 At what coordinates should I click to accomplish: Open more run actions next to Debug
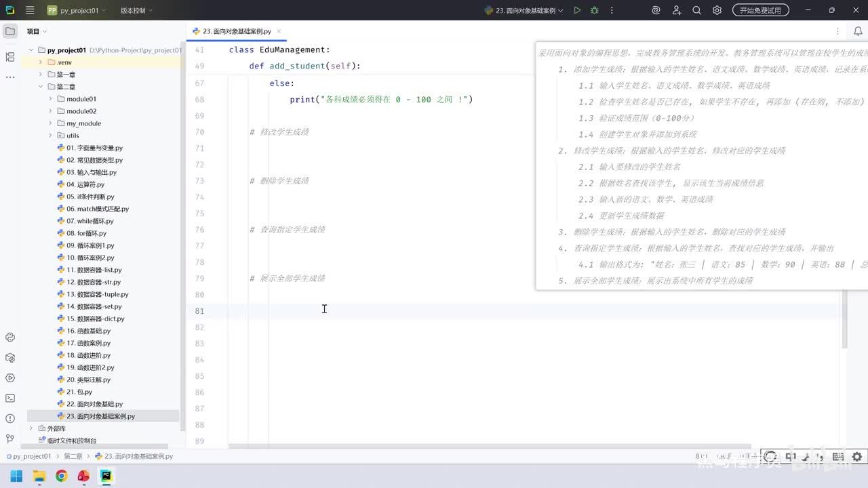point(612,10)
